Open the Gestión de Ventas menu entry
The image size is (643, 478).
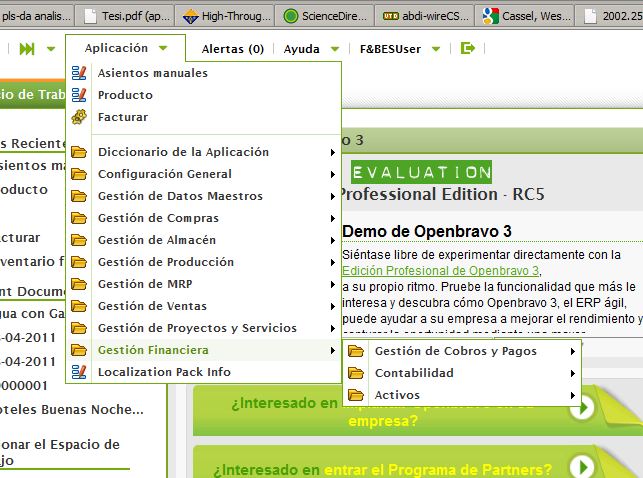(x=152, y=306)
